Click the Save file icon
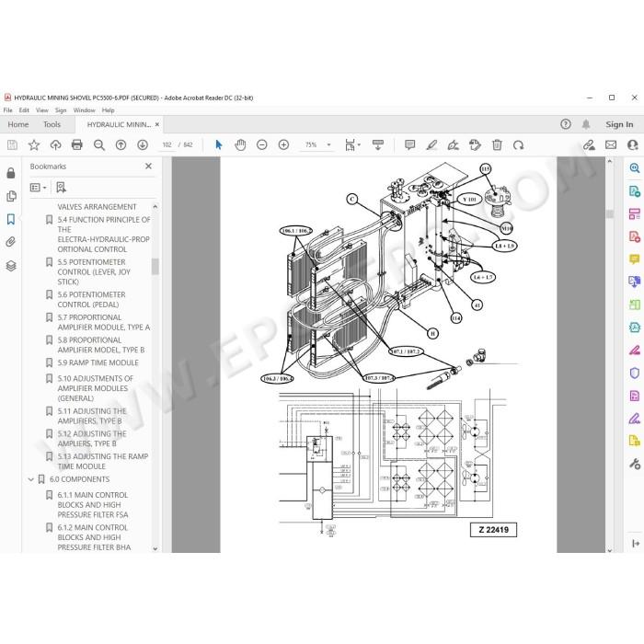 click(12, 144)
